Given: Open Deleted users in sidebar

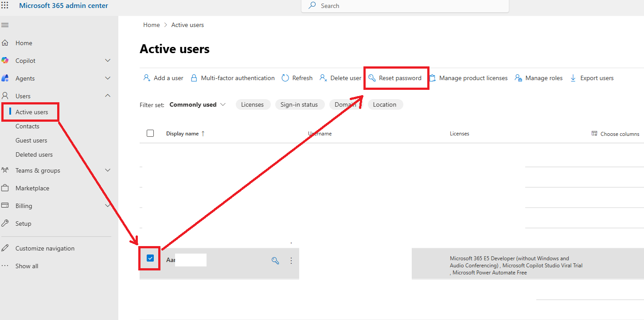Looking at the screenshot, I should [34, 154].
